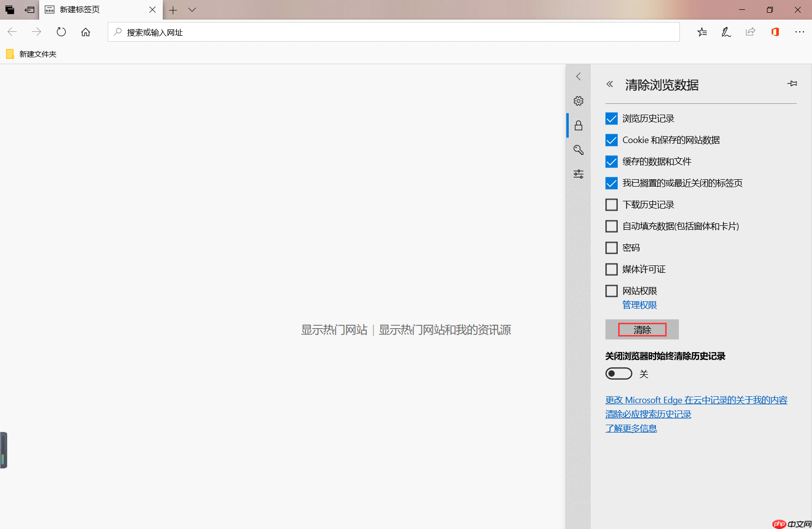This screenshot has height=529, width=812.
Task: Open 清除必应搜索历史记录 link
Action: tap(649, 414)
